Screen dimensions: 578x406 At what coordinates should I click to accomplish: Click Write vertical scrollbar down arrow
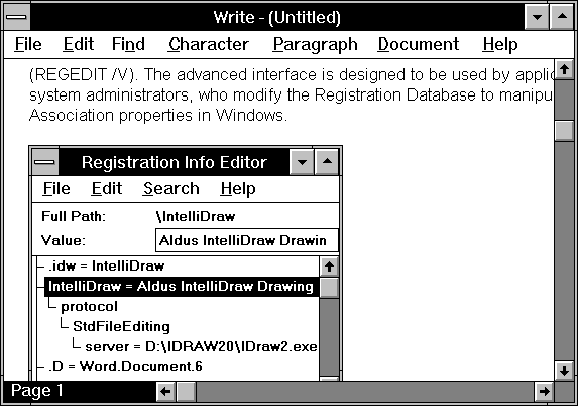click(x=564, y=371)
